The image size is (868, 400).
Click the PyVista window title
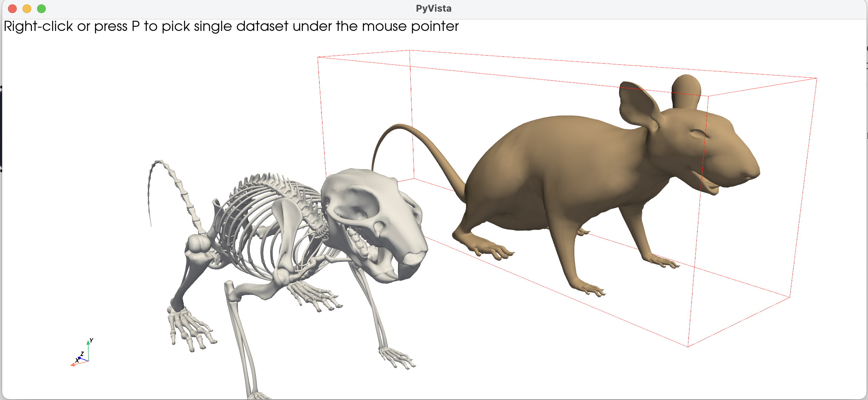point(433,8)
